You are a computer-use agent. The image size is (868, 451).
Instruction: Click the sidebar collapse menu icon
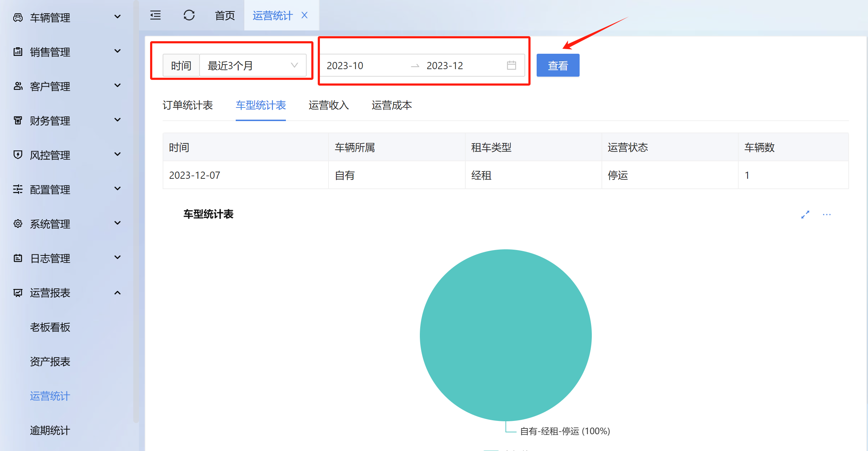pos(155,15)
